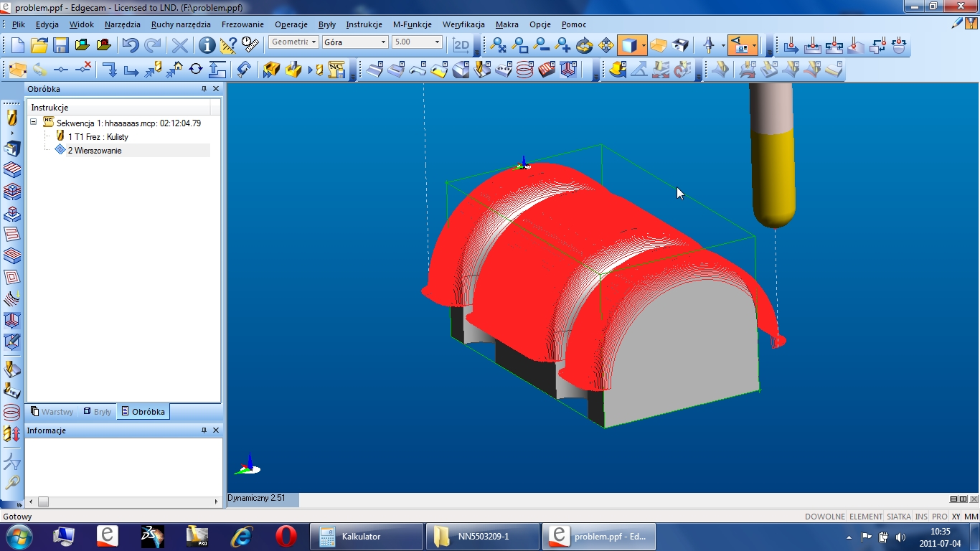Open the Plik menu
Image resolution: width=980 pixels, height=551 pixels.
[19, 24]
